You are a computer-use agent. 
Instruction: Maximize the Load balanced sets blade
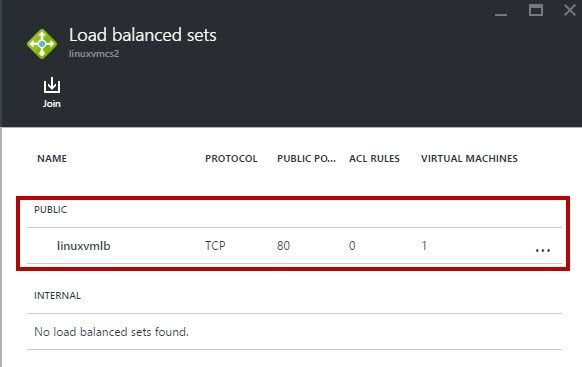coord(536,10)
